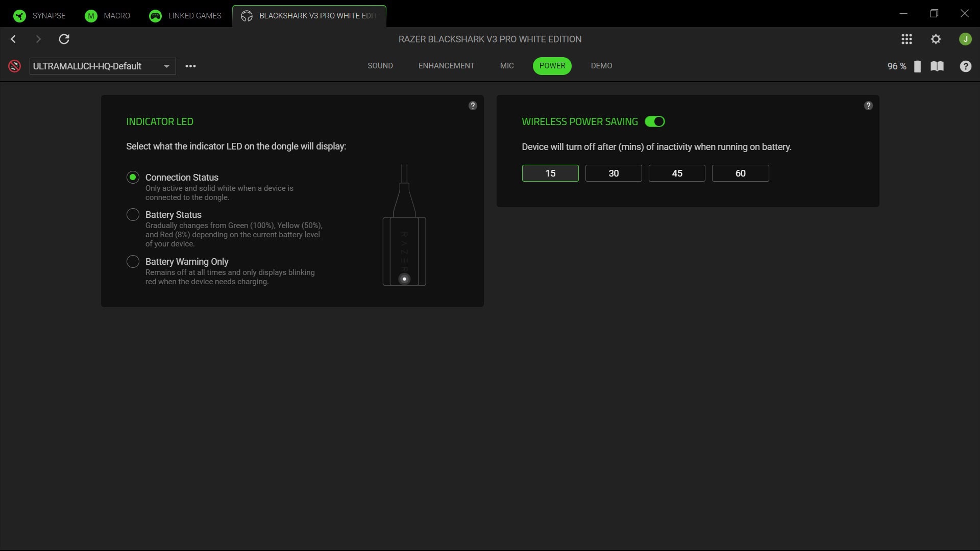Select the BlackShark V3 Pro White Edition tab

pos(309,16)
